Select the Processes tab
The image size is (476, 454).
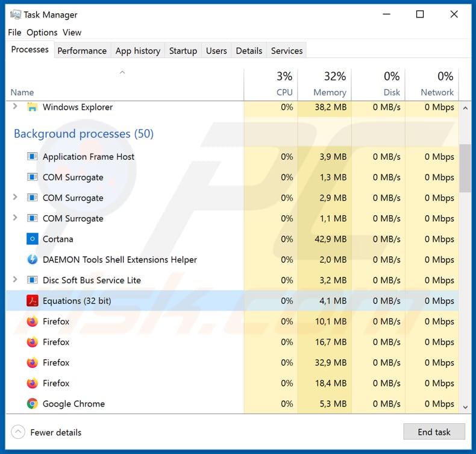[30, 49]
